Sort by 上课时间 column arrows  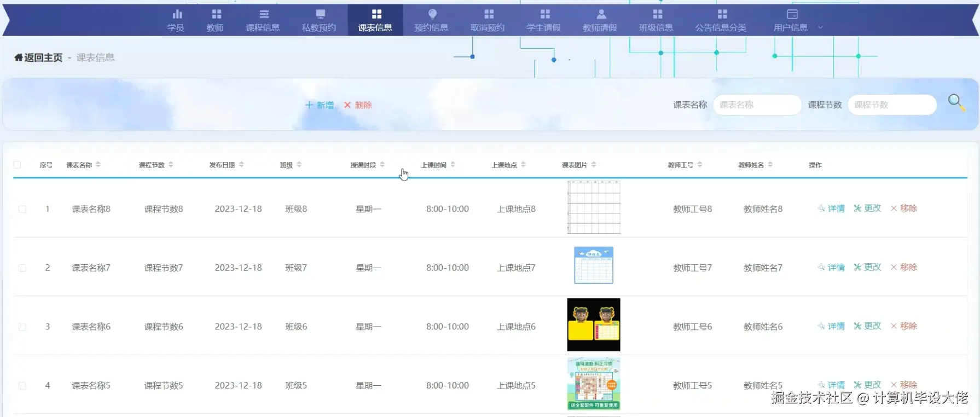coord(453,164)
